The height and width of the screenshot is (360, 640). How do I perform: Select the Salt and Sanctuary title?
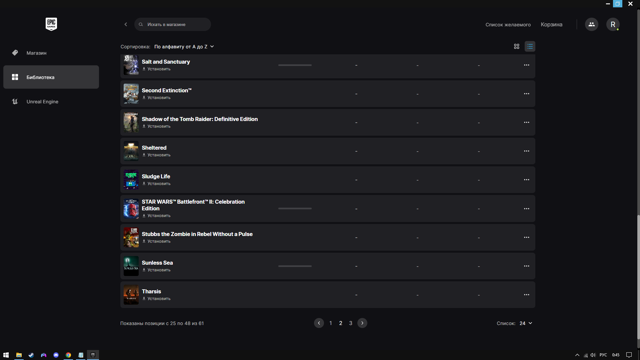pos(166,62)
